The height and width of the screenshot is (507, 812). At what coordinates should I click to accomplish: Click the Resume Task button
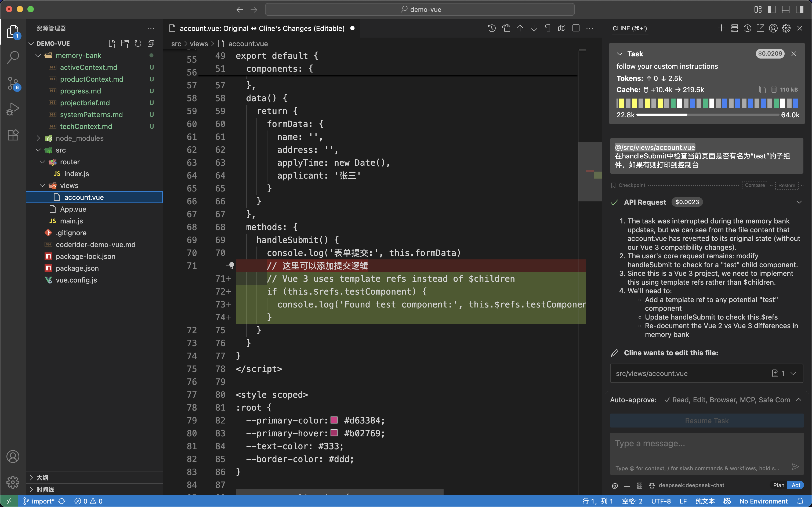click(706, 421)
